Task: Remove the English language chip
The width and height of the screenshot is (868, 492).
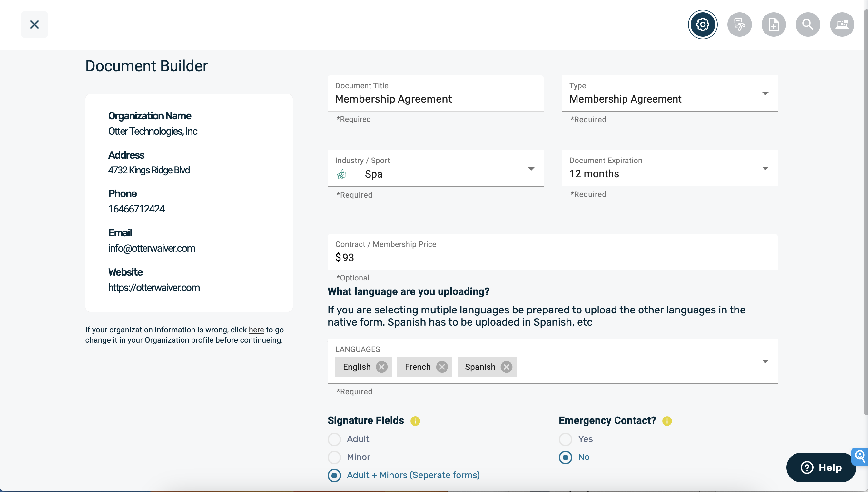Action: click(381, 367)
